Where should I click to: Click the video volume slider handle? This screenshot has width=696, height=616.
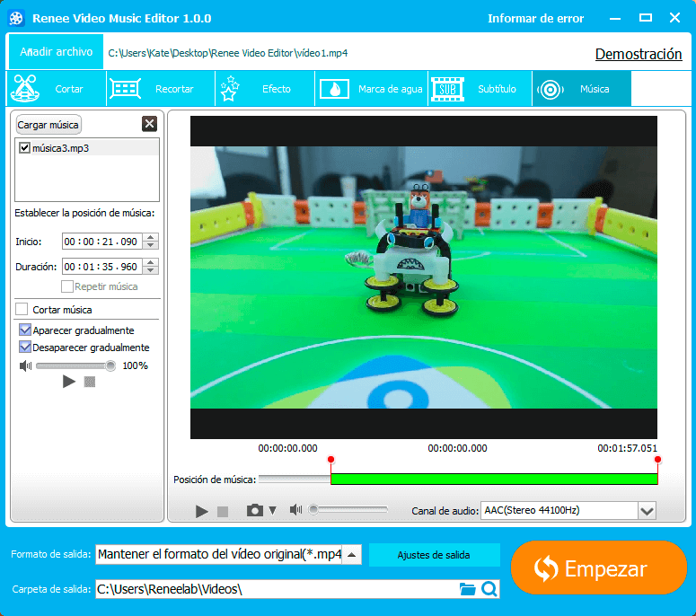pyautogui.click(x=313, y=509)
